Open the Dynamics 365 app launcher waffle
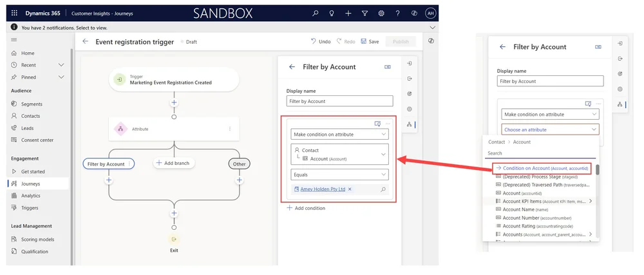Screen dimensions: 644x275 click(14, 13)
